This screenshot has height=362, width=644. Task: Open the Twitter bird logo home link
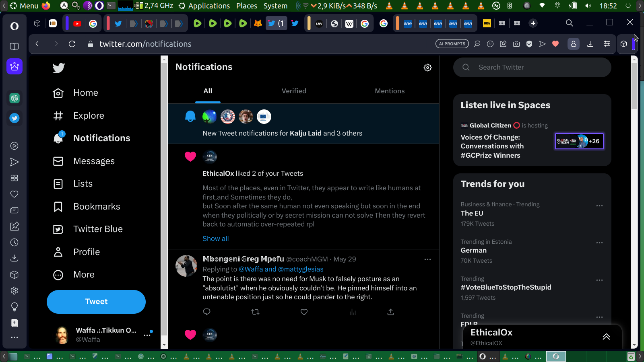[x=58, y=68]
